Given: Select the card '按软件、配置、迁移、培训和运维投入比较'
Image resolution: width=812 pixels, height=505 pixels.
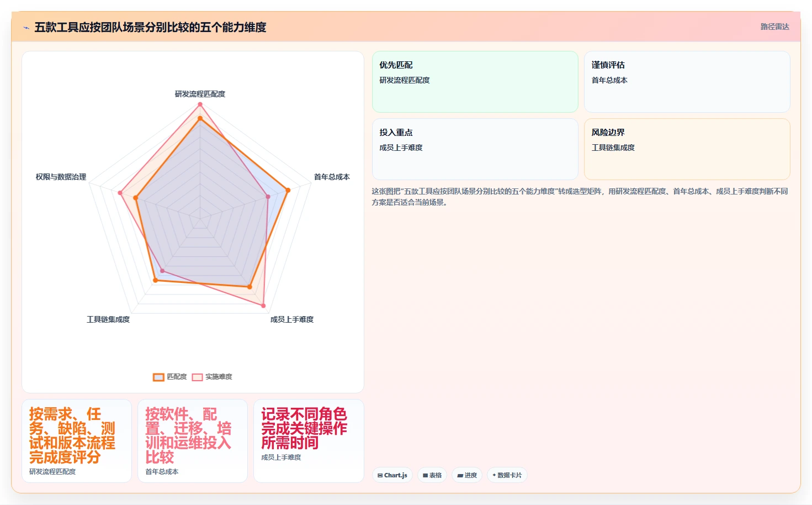Looking at the screenshot, I should [x=193, y=441].
